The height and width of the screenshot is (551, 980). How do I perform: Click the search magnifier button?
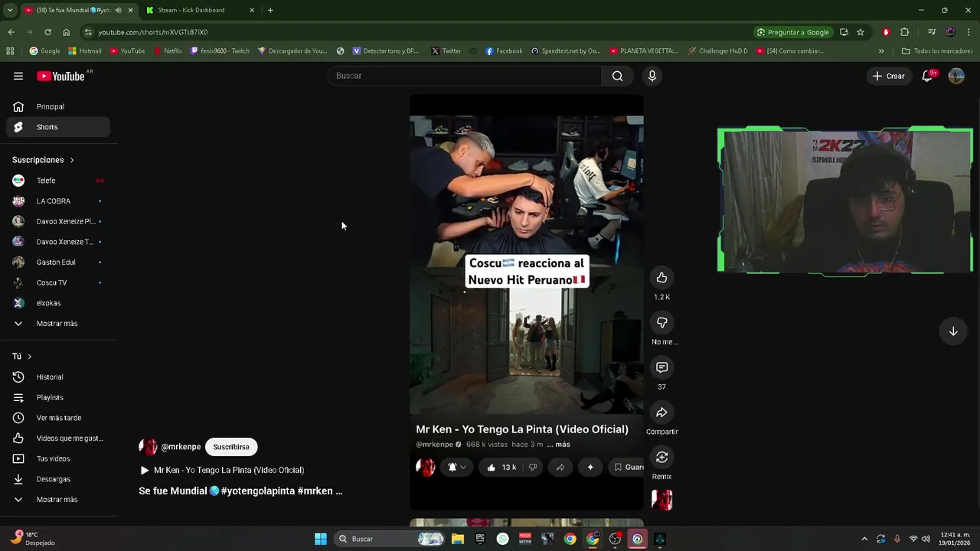[617, 76]
